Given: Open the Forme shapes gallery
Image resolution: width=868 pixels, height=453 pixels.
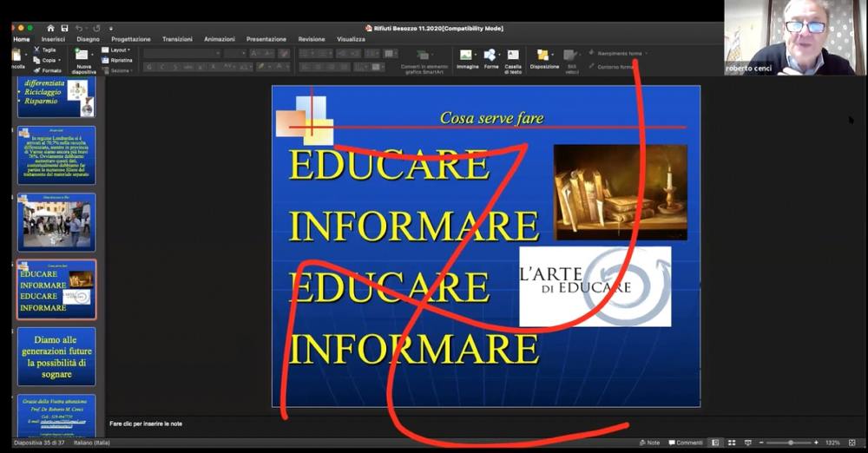Looking at the screenshot, I should (491, 56).
